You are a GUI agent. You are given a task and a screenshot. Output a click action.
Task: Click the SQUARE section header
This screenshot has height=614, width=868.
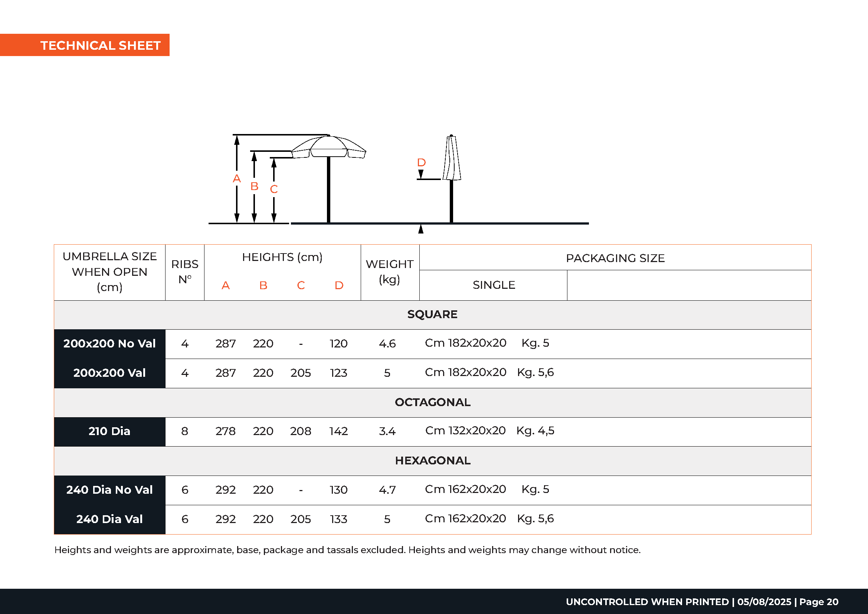(432, 314)
